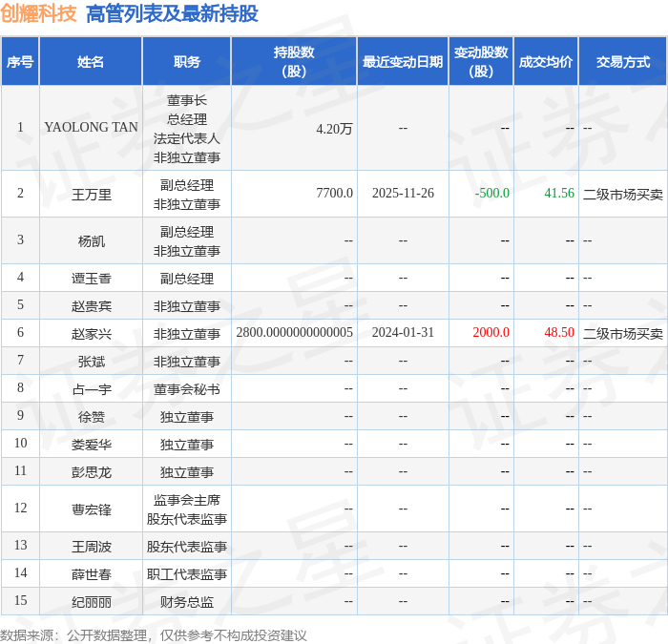The height and width of the screenshot is (644, 668).
Task: Click the 监事会主席 position text
Action: (187, 500)
